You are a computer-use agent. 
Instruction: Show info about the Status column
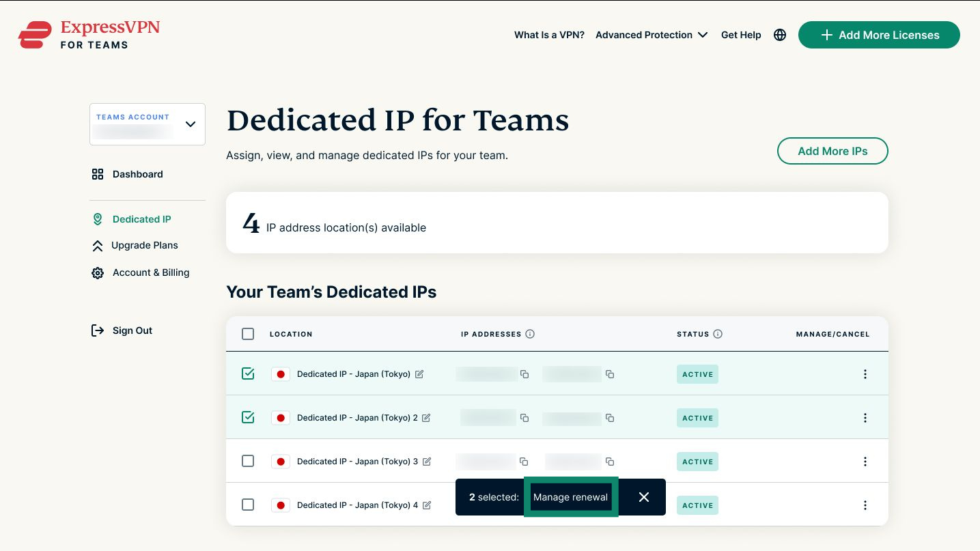pos(718,334)
